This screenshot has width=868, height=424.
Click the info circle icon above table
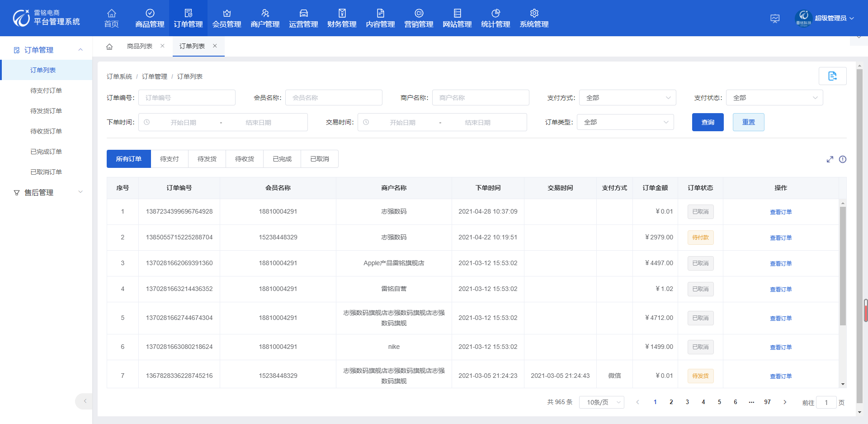click(x=843, y=159)
